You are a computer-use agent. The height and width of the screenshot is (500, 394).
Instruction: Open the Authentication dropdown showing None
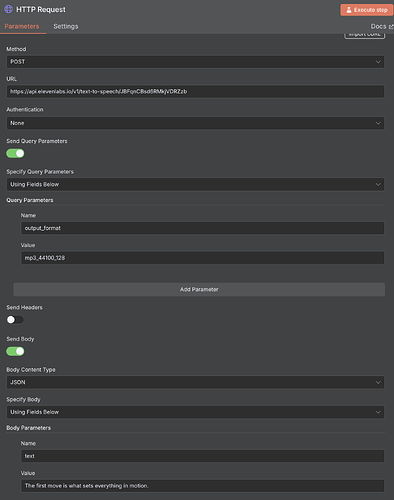point(195,123)
